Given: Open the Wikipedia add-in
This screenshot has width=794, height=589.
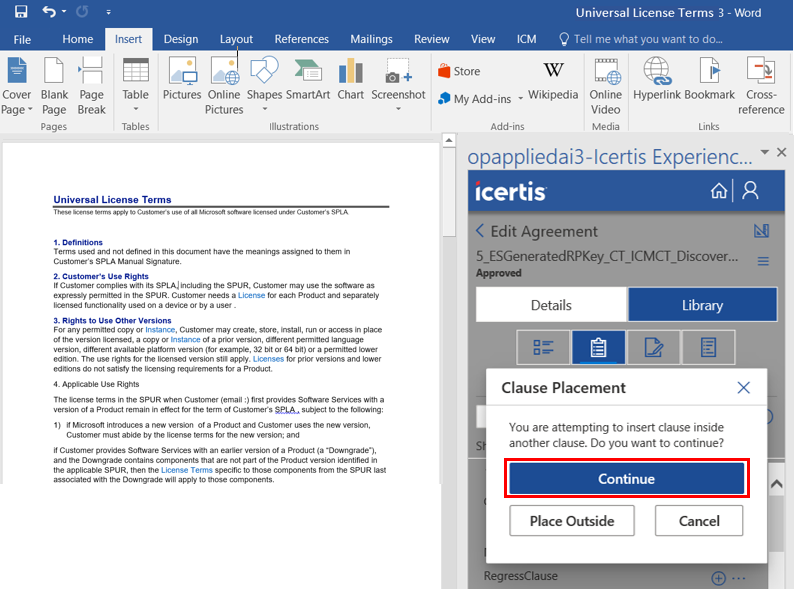Looking at the screenshot, I should 553,81.
